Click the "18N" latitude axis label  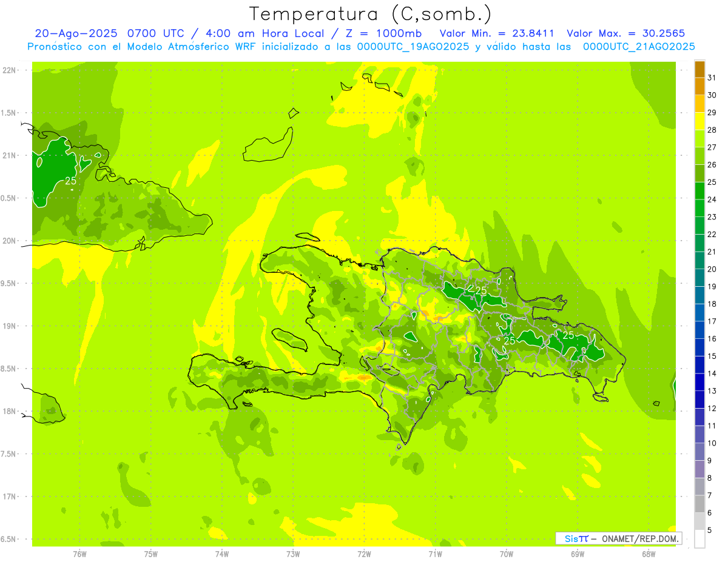[x=10, y=411]
